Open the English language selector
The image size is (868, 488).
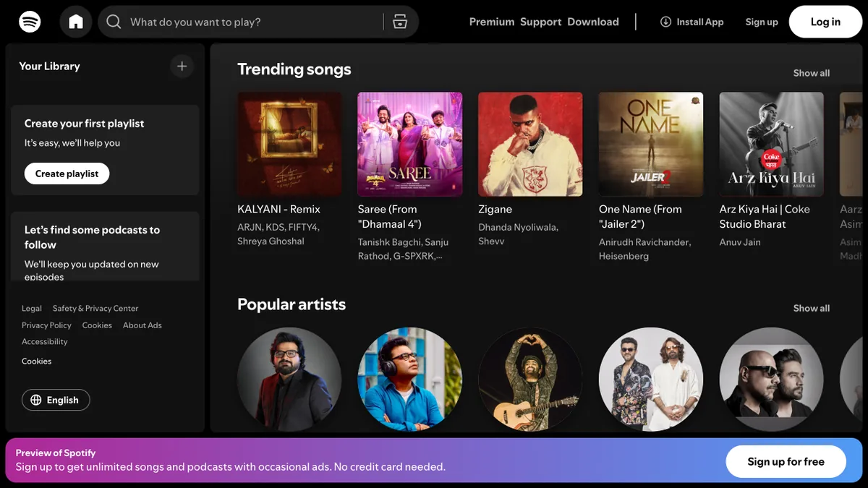56,400
